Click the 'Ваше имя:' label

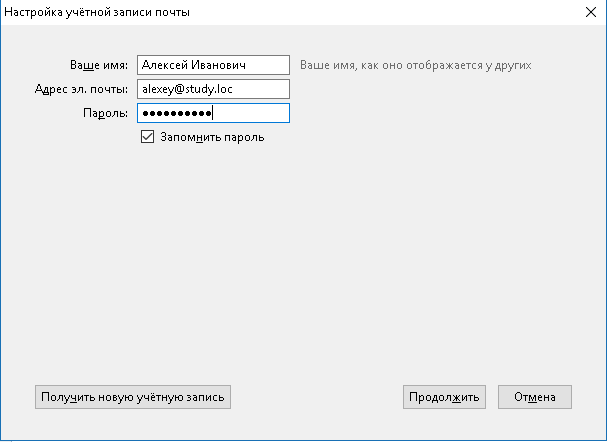(x=99, y=65)
